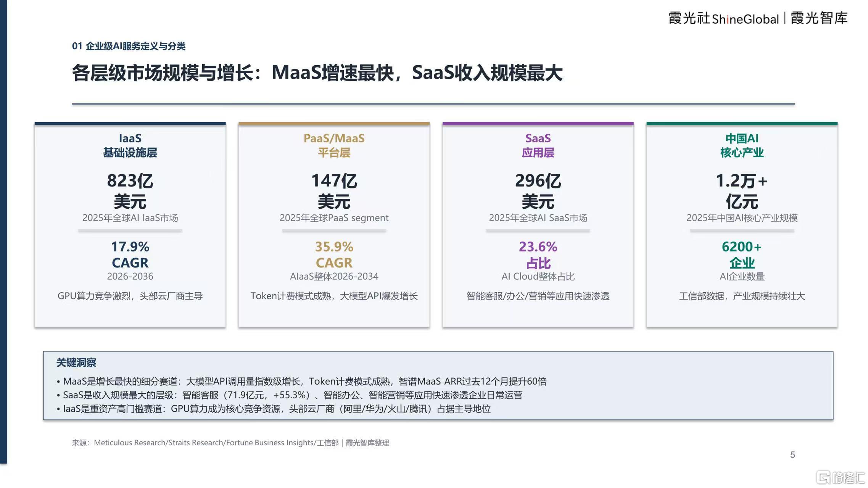Click the 霞光社 ShineGlobal logo text

tap(723, 18)
